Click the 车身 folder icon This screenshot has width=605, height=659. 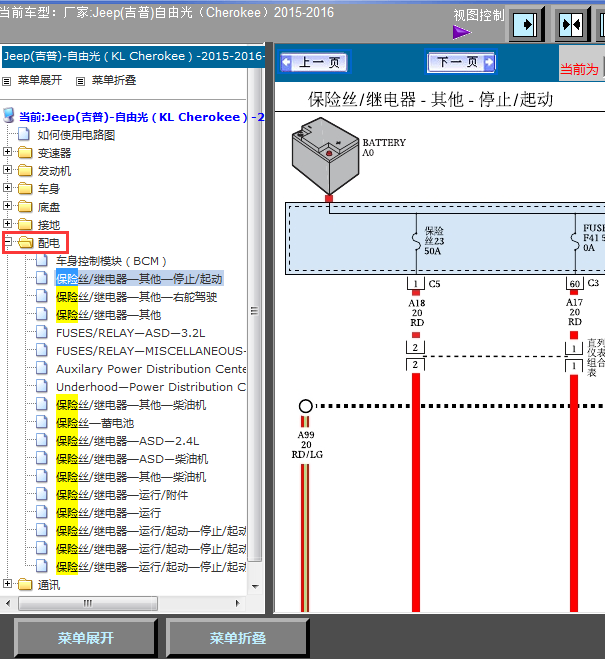pos(25,188)
